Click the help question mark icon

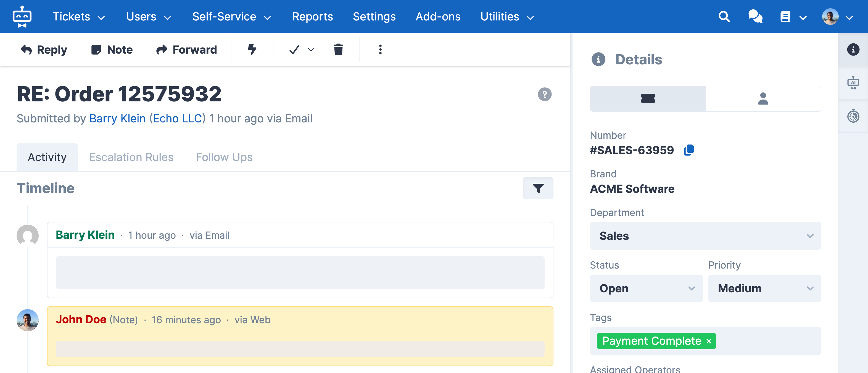(x=545, y=94)
